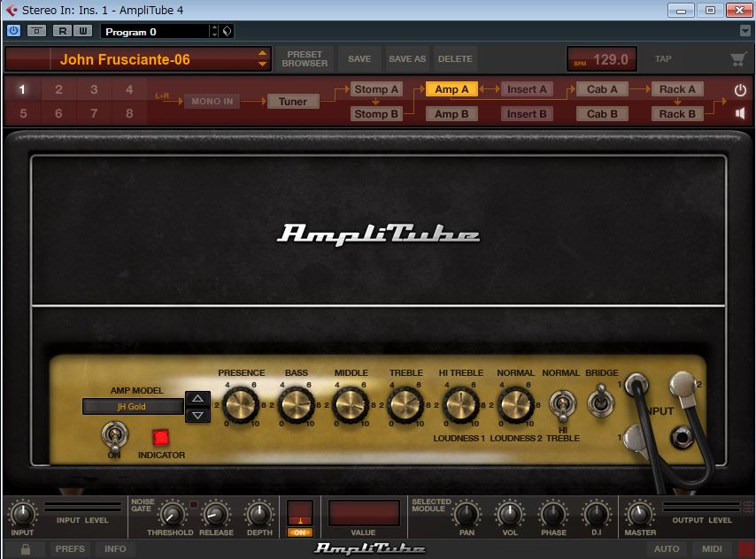Click the JH Gold amp model selector

pos(133,406)
